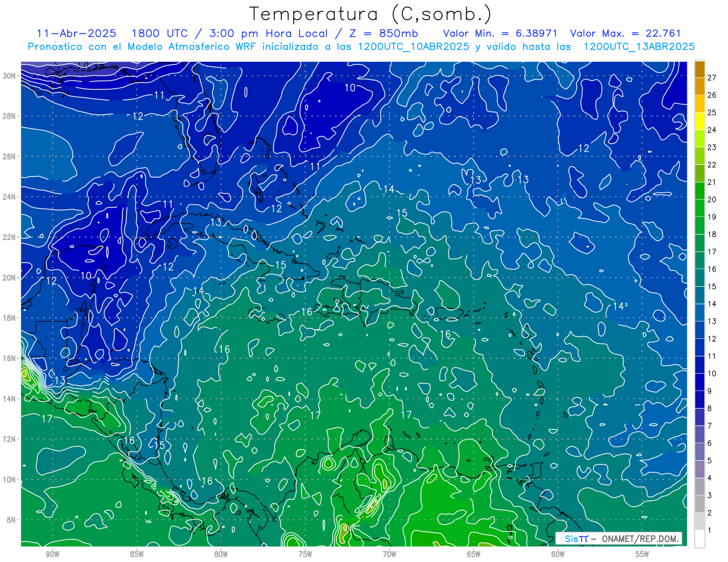The width and height of the screenshot is (728, 562).
Task: Click lavender legend swatch between 4 and 5
Action: pos(699,469)
